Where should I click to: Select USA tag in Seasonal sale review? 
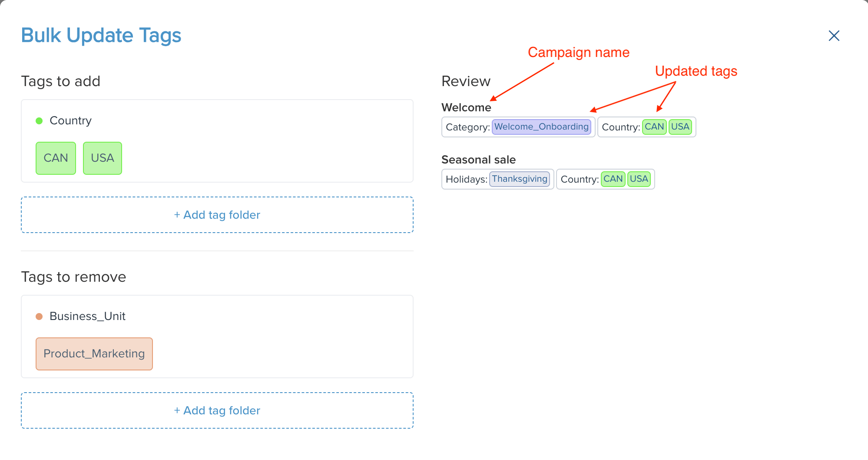(x=639, y=179)
